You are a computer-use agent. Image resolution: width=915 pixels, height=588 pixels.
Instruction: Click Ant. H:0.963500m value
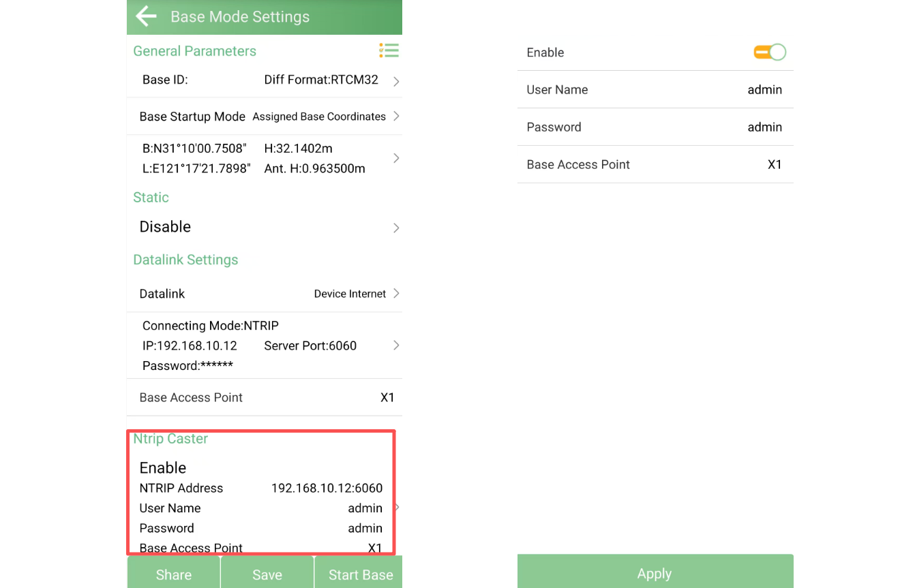[x=314, y=168]
